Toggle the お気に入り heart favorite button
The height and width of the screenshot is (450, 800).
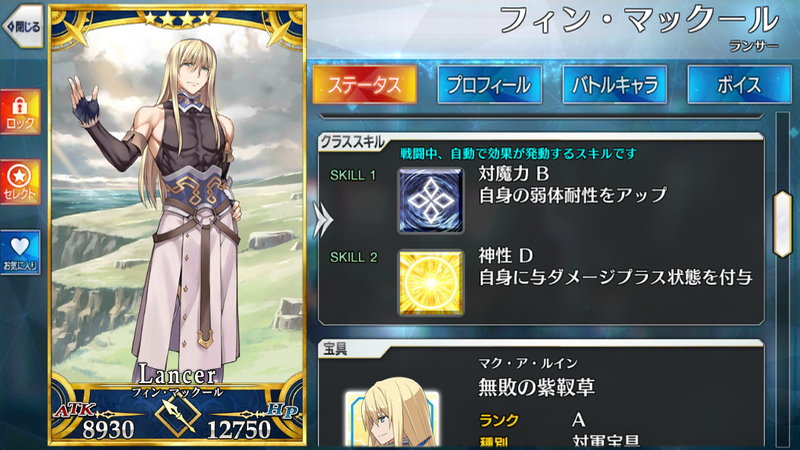pos(20,253)
